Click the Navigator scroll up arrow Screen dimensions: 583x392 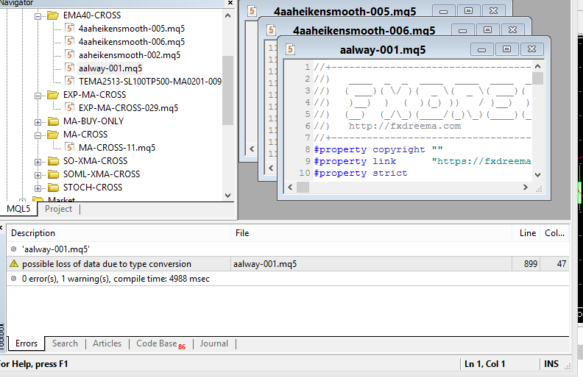point(228,15)
